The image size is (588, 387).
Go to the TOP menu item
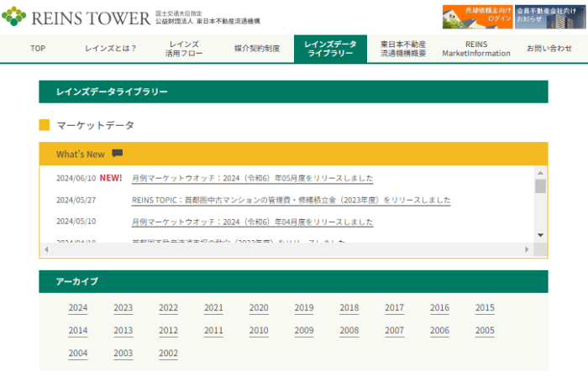pyautogui.click(x=38, y=49)
